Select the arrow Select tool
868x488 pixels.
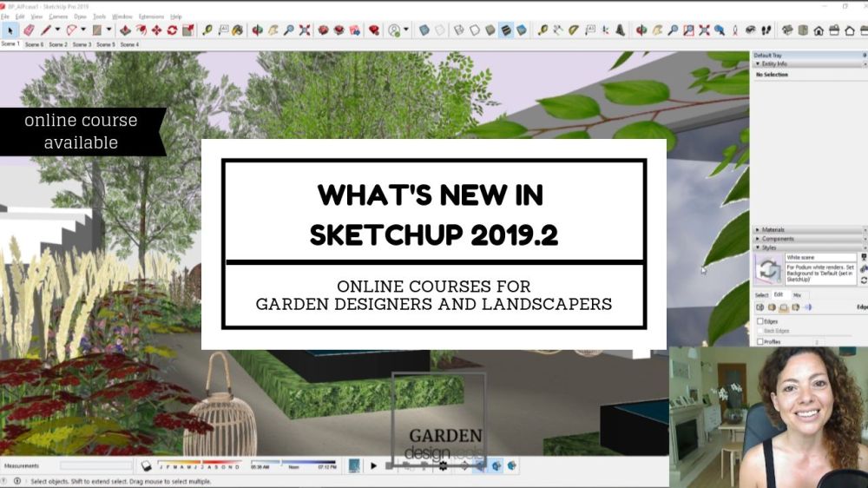[9, 30]
